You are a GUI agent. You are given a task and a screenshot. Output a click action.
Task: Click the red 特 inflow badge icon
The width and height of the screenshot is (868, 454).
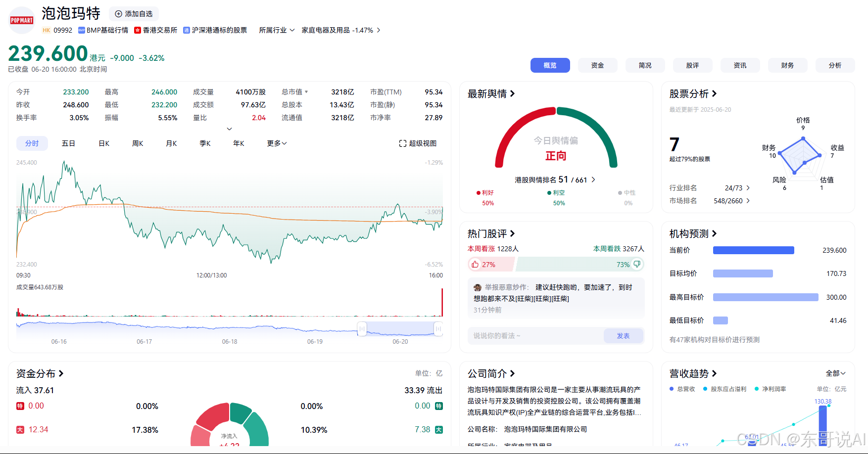(20, 406)
